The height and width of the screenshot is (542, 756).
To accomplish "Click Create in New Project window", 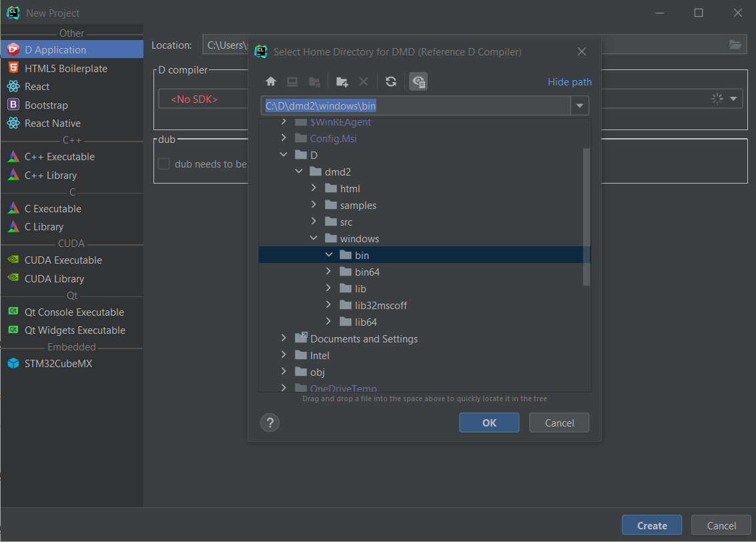I will coord(652,525).
